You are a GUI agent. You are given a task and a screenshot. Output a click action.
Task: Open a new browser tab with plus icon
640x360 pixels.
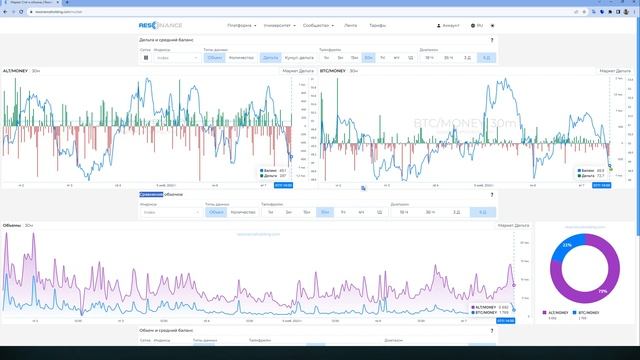click(x=67, y=2)
